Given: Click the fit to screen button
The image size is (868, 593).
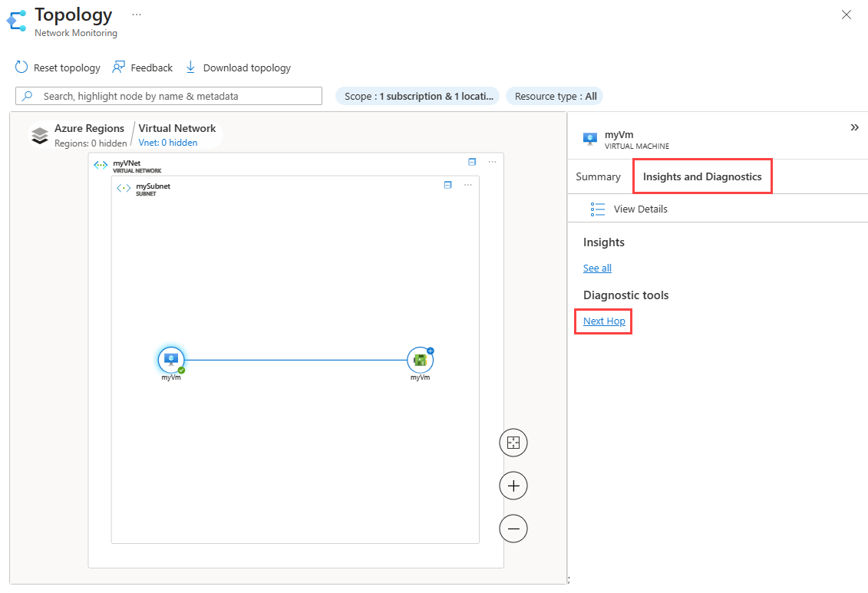Looking at the screenshot, I should click(513, 443).
